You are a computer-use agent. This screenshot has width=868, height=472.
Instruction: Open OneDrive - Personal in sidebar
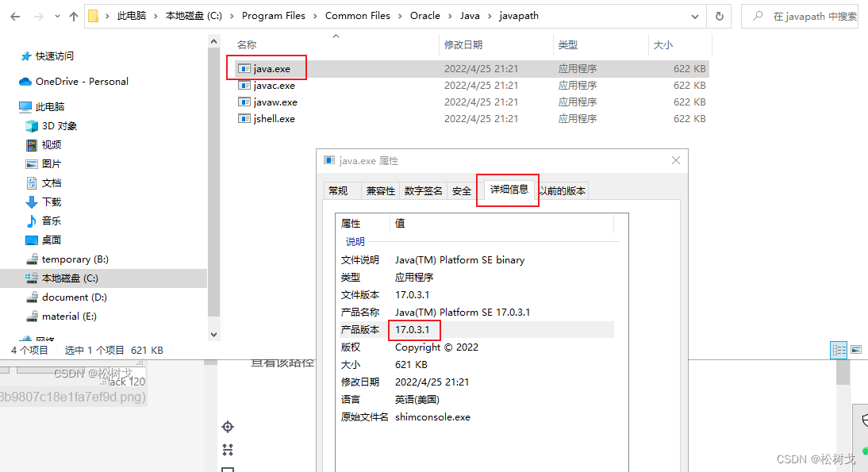coord(82,82)
